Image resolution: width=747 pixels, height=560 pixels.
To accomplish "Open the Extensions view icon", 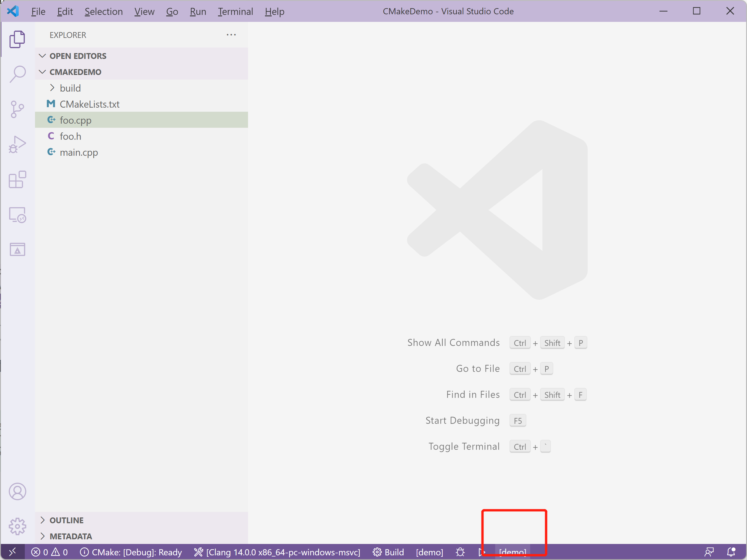I will click(17, 180).
